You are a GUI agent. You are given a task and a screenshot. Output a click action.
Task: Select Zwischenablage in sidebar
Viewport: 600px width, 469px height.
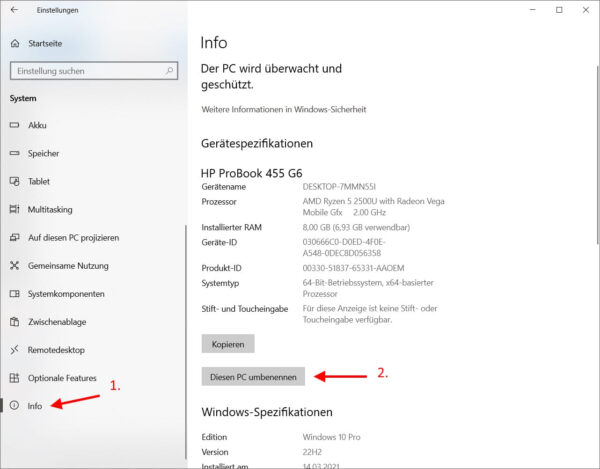57,322
